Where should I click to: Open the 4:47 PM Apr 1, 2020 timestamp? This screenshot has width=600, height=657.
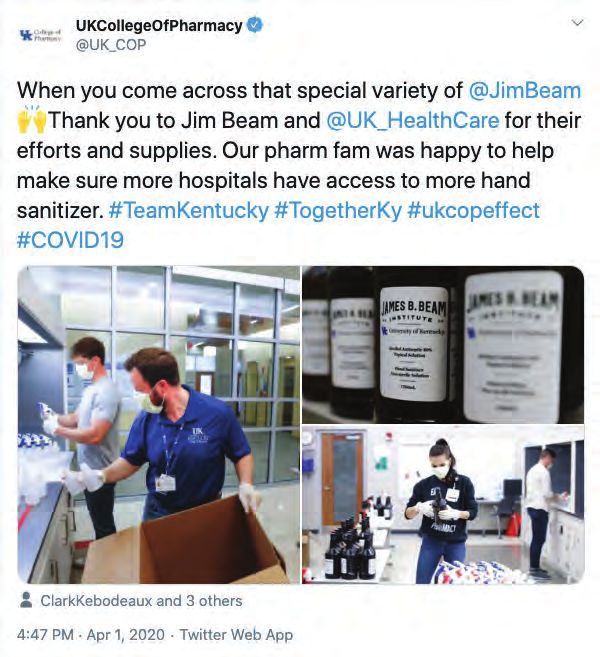(x=91, y=634)
